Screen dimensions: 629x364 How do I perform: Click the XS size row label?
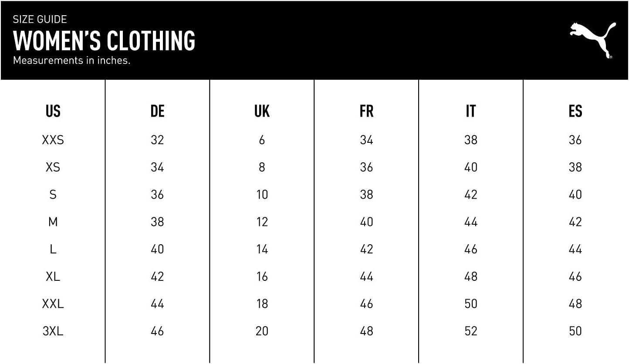click(x=53, y=168)
